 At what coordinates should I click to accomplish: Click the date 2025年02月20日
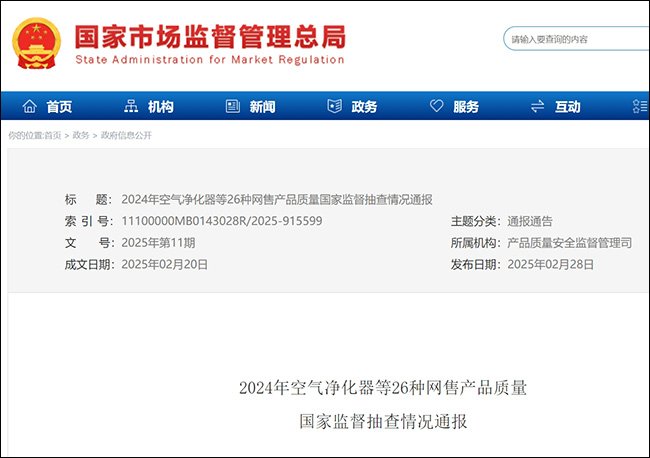tap(165, 264)
